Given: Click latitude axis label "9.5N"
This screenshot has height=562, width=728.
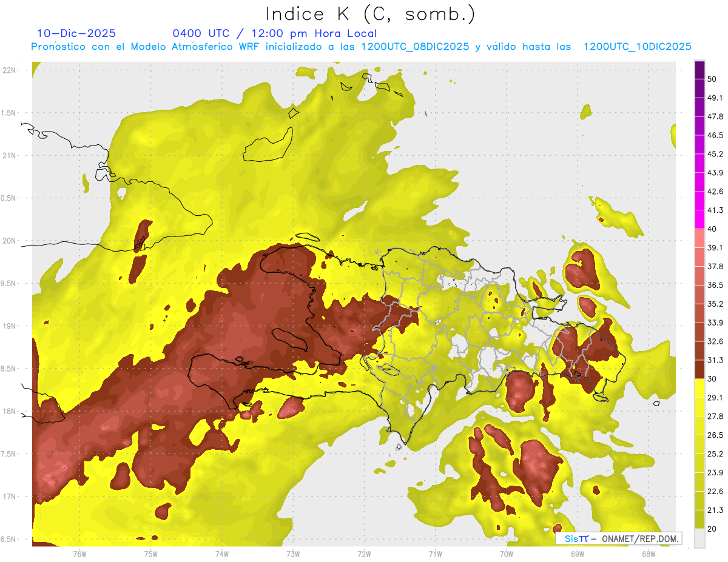Looking at the screenshot, I should click(x=8, y=284).
